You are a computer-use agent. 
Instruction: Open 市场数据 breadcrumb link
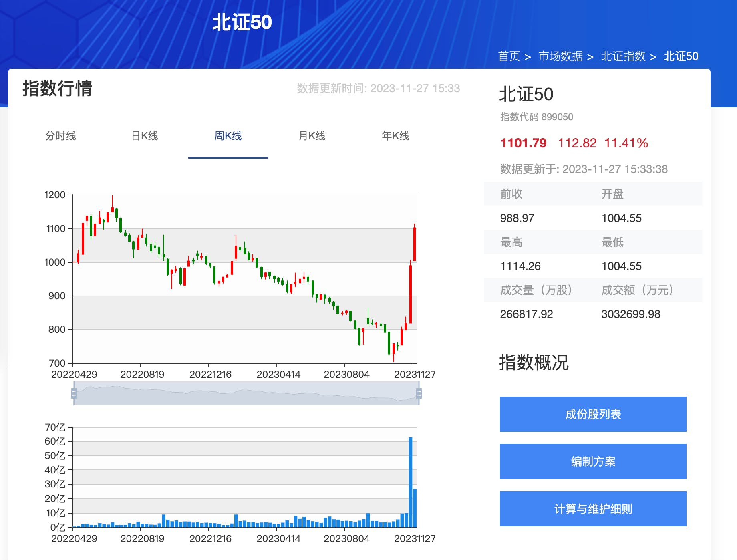pyautogui.click(x=560, y=56)
